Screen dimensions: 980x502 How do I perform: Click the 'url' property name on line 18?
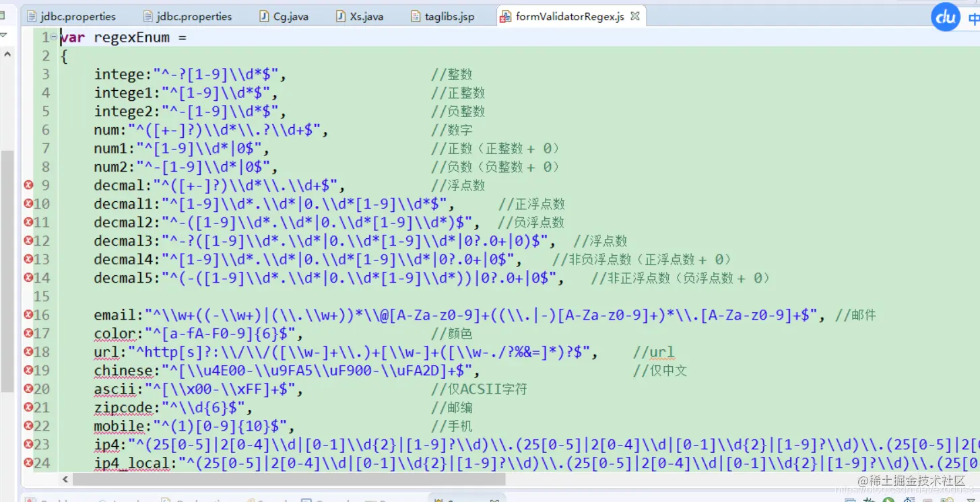coord(106,352)
